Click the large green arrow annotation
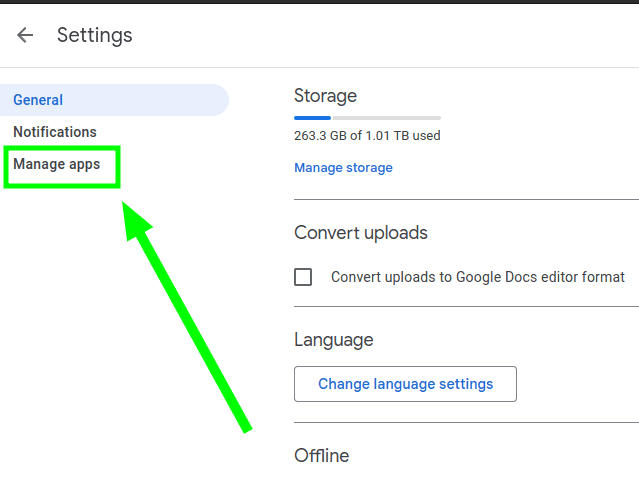The width and height of the screenshot is (639, 490). pyautogui.click(x=187, y=318)
